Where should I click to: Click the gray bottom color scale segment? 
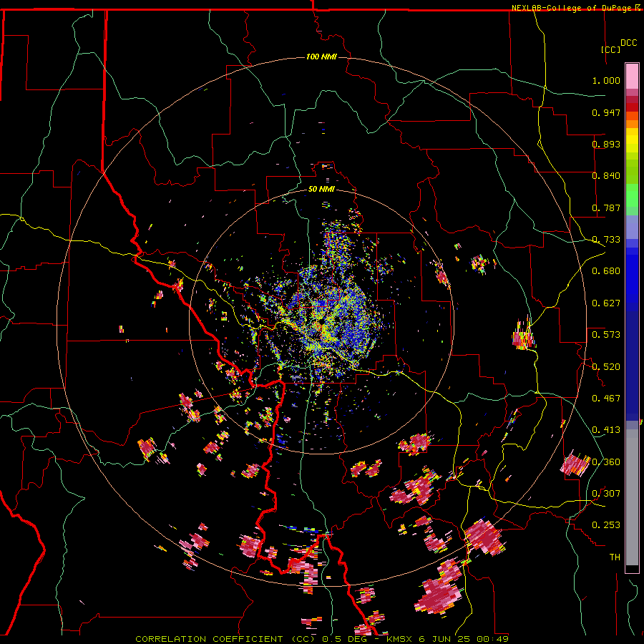tap(632, 501)
